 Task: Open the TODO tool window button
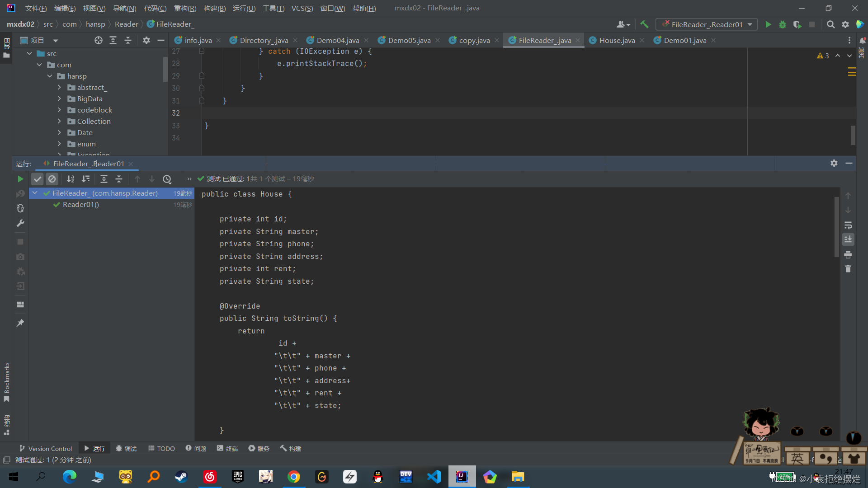[161, 448]
